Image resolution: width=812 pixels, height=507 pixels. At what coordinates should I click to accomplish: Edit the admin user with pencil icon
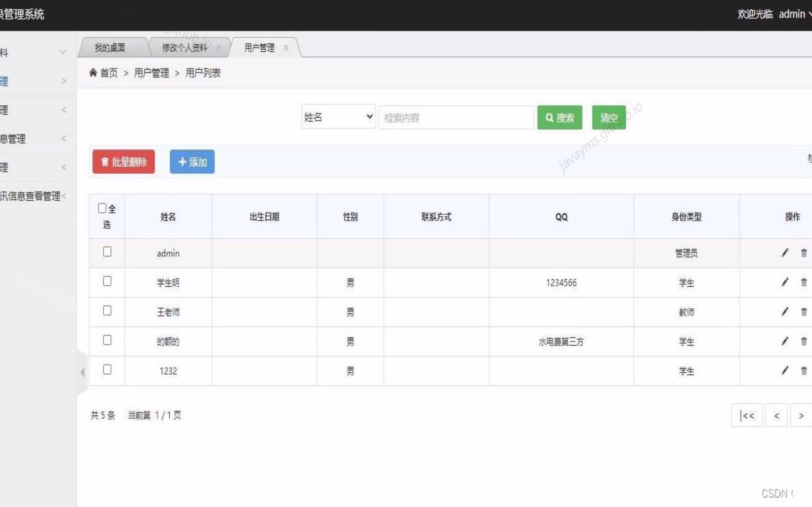point(785,253)
